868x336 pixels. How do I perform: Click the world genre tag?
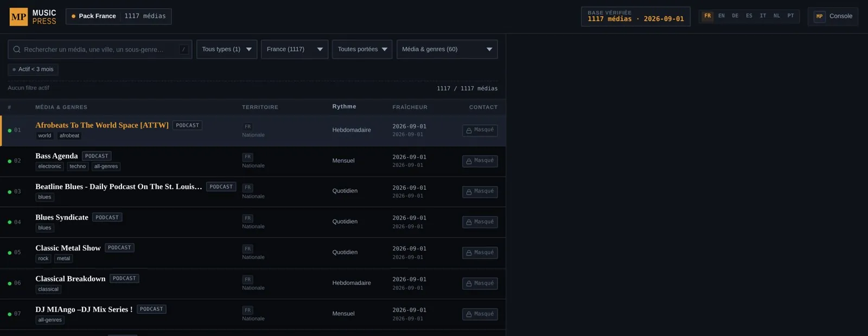(x=44, y=136)
